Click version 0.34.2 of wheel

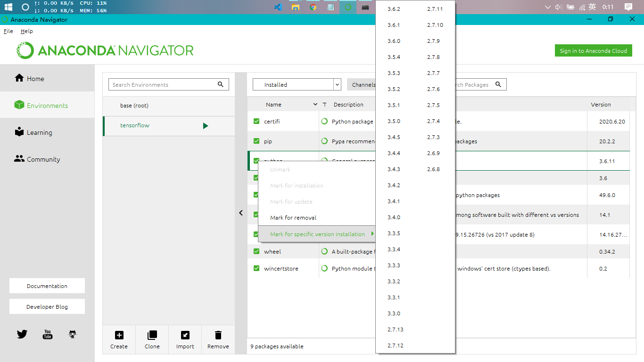[x=607, y=251]
